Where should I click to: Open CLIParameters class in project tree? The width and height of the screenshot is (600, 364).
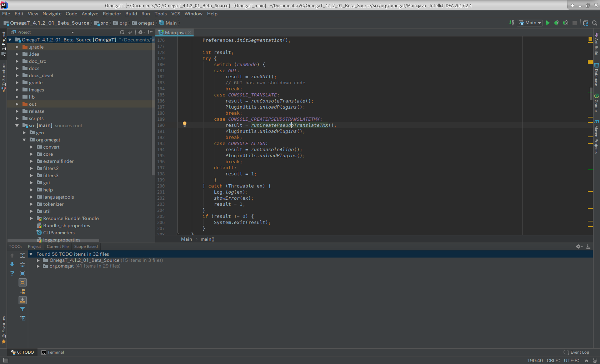click(x=59, y=233)
